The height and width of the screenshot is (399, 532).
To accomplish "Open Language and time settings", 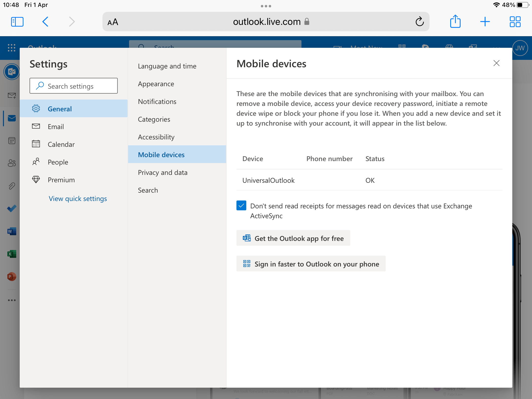I will point(177,66).
